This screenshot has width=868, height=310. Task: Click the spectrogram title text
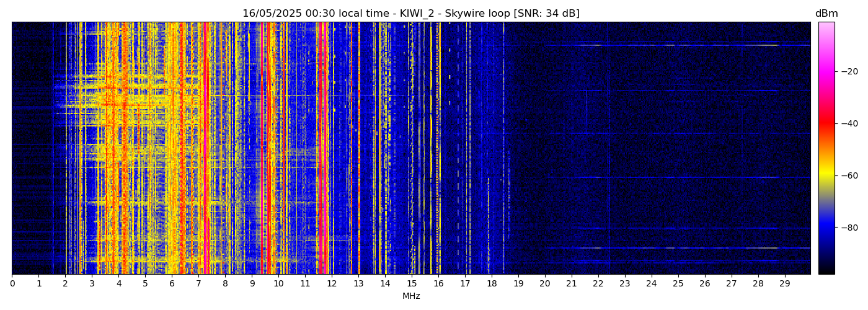click(410, 14)
